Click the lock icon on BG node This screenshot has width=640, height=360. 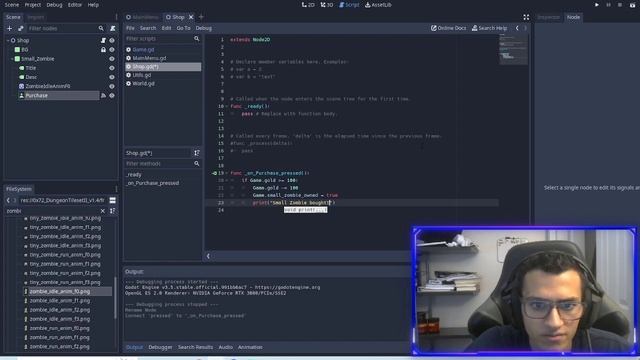point(103,49)
